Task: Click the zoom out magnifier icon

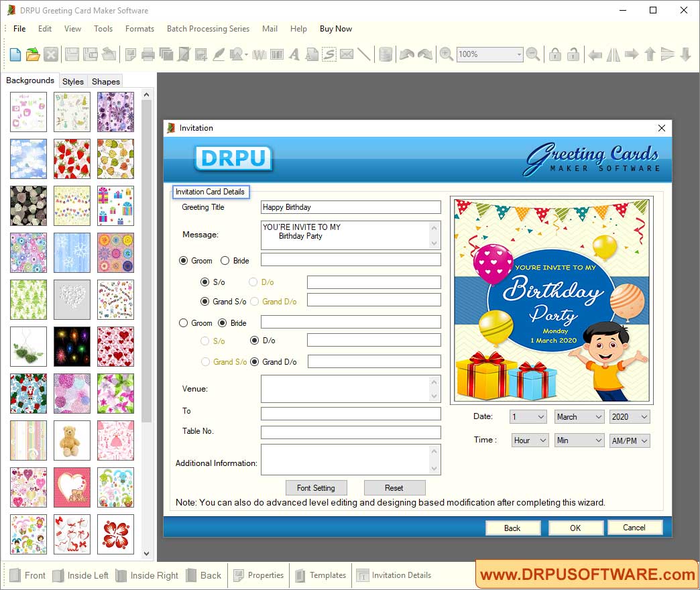Action: tap(532, 54)
